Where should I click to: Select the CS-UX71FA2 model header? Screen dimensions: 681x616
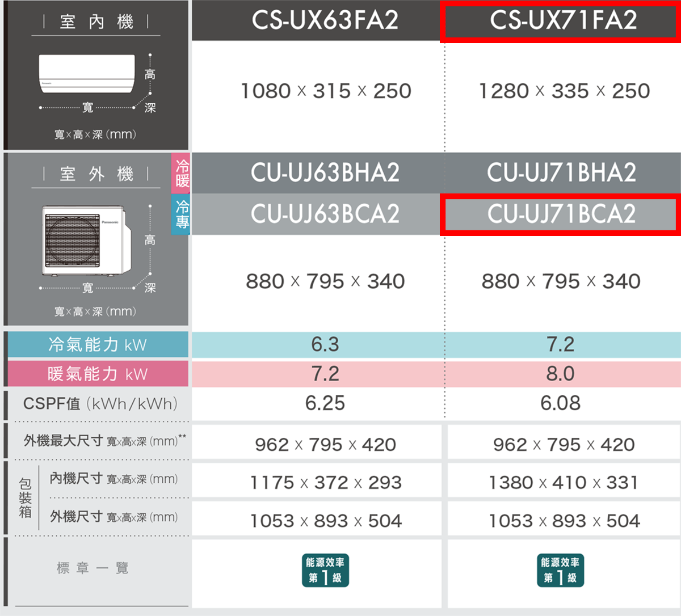click(x=561, y=20)
